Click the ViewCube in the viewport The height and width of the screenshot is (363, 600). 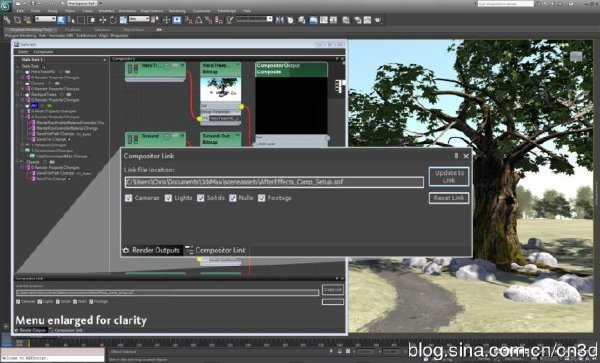[x=576, y=57]
